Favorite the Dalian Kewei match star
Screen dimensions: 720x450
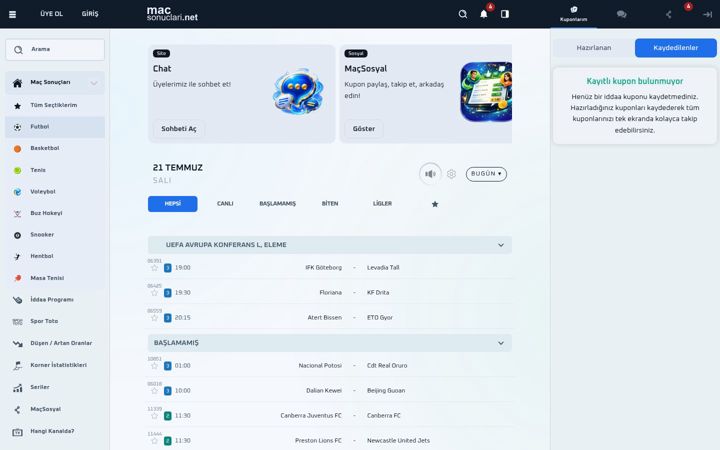click(154, 391)
